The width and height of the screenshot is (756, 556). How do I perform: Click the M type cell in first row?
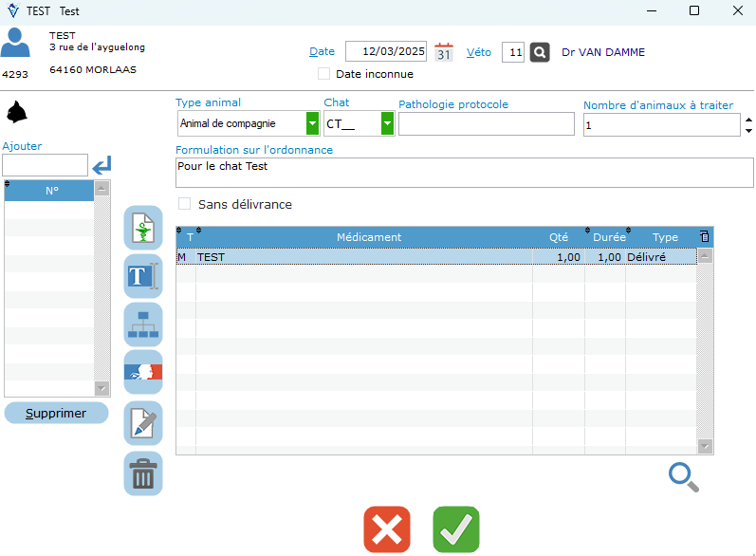point(186,257)
